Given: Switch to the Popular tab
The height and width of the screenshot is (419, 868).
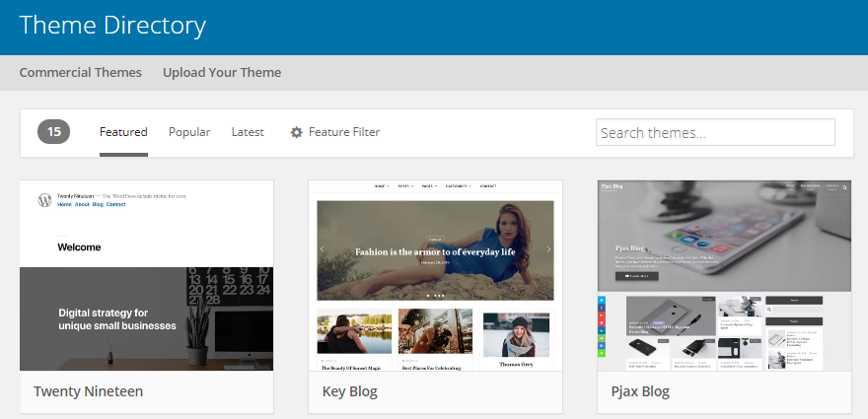Looking at the screenshot, I should 189,132.
